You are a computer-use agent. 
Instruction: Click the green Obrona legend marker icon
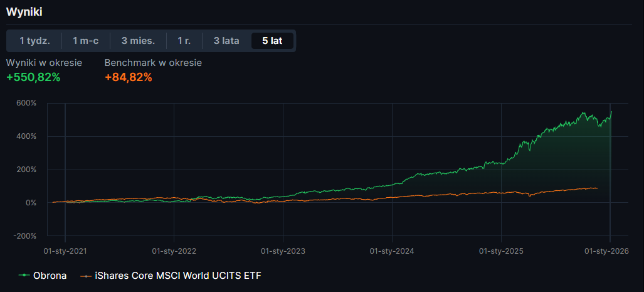pyautogui.click(x=24, y=276)
